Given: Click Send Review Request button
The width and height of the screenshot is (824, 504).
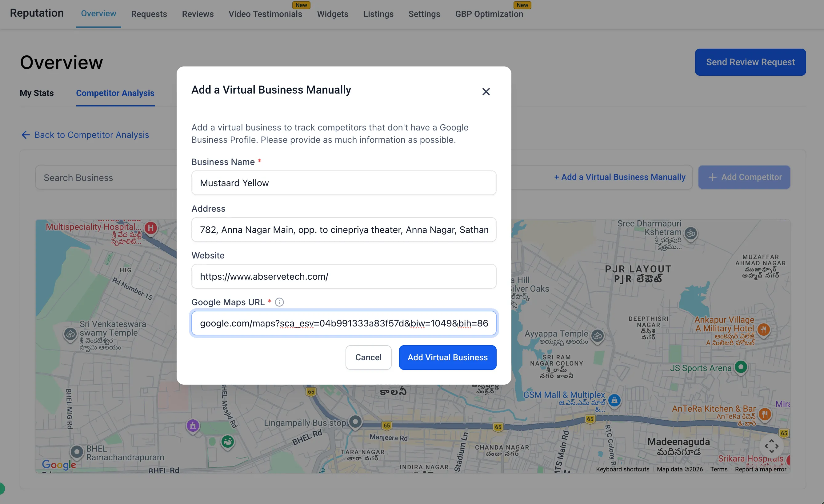Looking at the screenshot, I should point(750,62).
